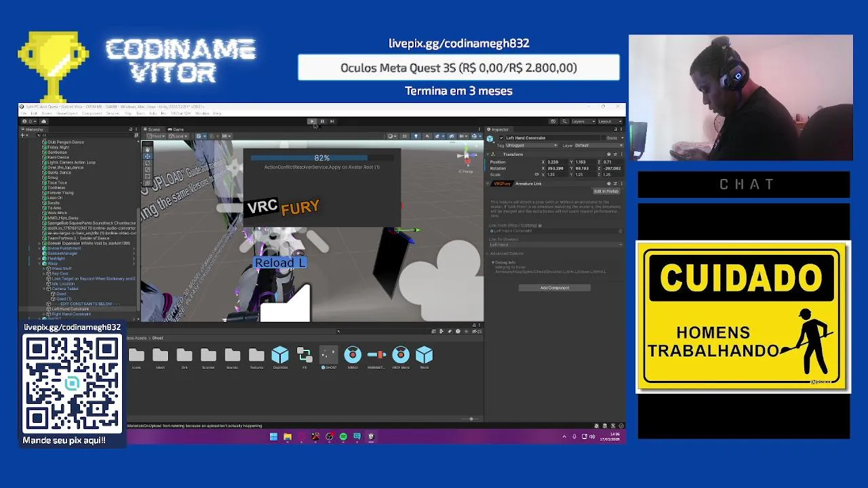Open the cloud services icon
Screen dimensions: 868x488
[43, 121]
